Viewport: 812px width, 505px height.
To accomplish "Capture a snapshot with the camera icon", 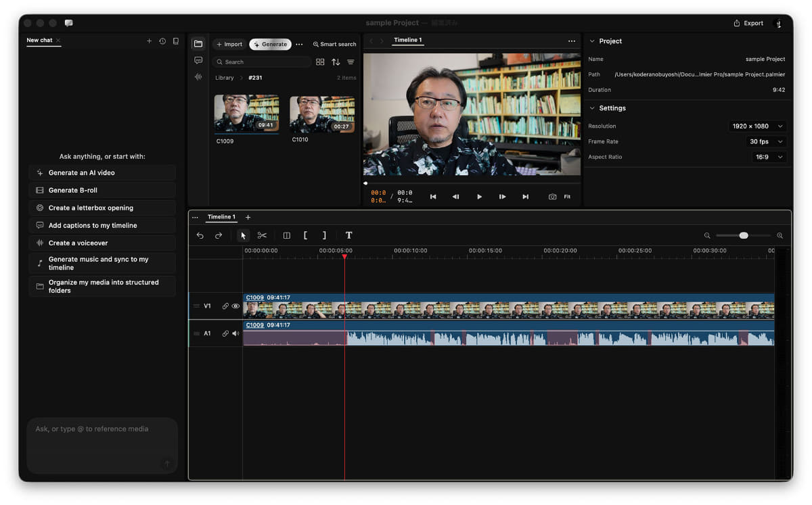I will click(552, 197).
